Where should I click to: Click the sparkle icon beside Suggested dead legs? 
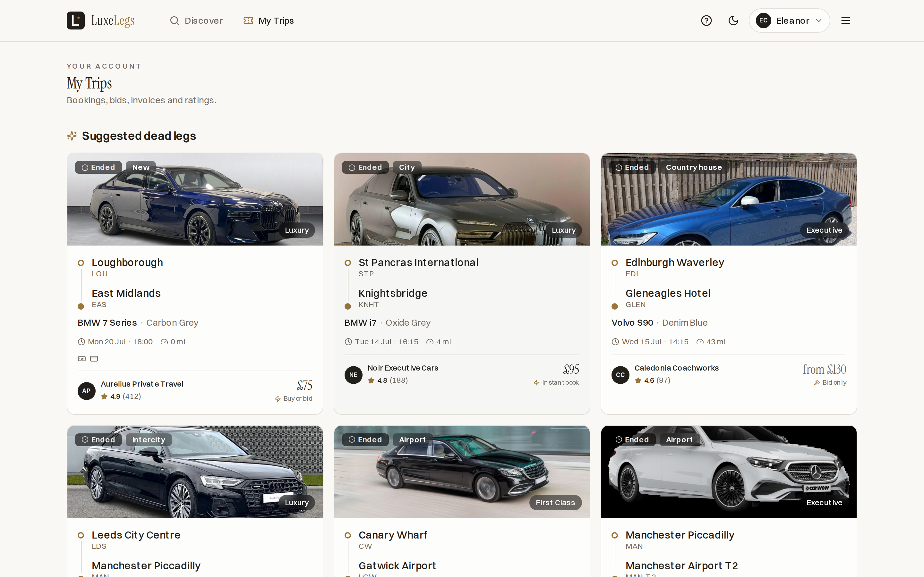click(72, 136)
